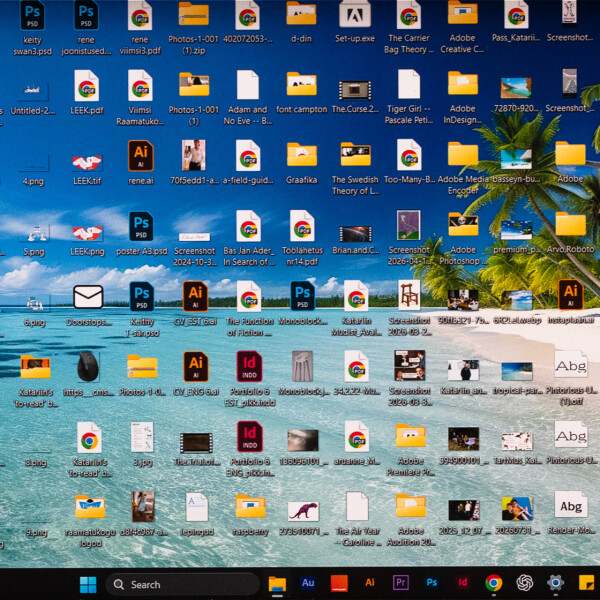Viewport: 600px width, 600px height.
Task: Open poster A3.psd Photoshop file
Action: click(x=141, y=226)
